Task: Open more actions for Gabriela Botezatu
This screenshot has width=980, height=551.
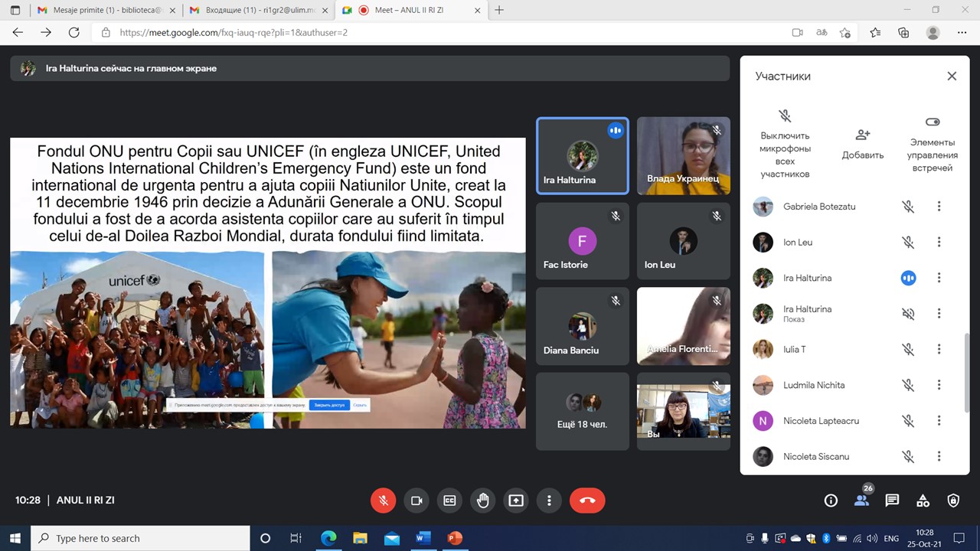Action: click(939, 207)
